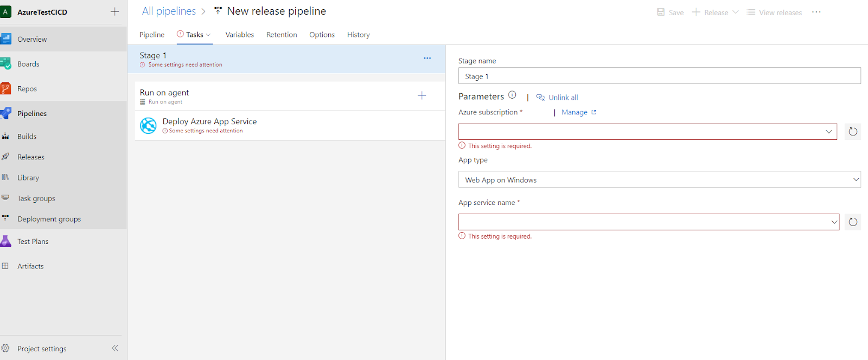
Task: Add a task to Run on agent
Action: [422, 95]
